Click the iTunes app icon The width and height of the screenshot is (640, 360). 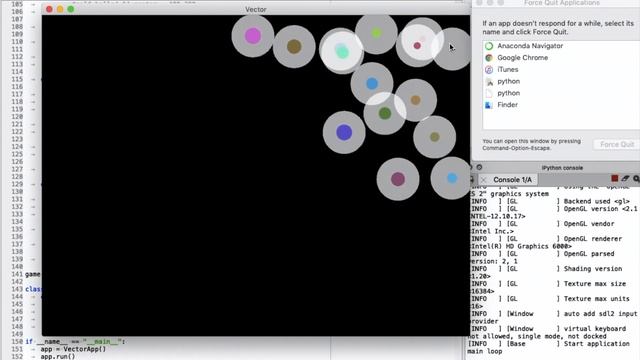489,70
